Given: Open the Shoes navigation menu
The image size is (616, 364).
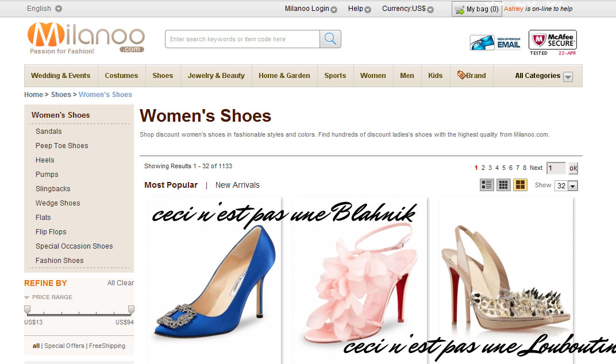Looking at the screenshot, I should click(x=163, y=76).
